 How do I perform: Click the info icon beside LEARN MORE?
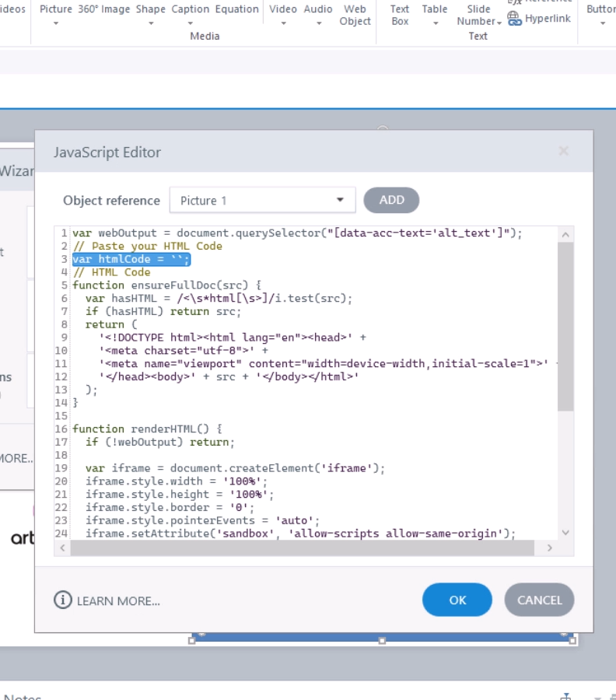(x=62, y=600)
